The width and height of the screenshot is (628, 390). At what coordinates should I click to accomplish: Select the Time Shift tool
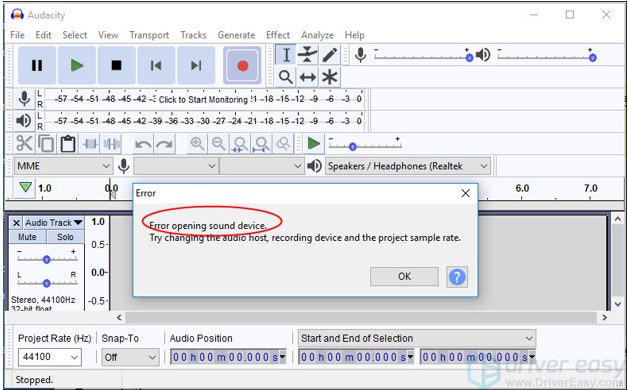tap(307, 76)
